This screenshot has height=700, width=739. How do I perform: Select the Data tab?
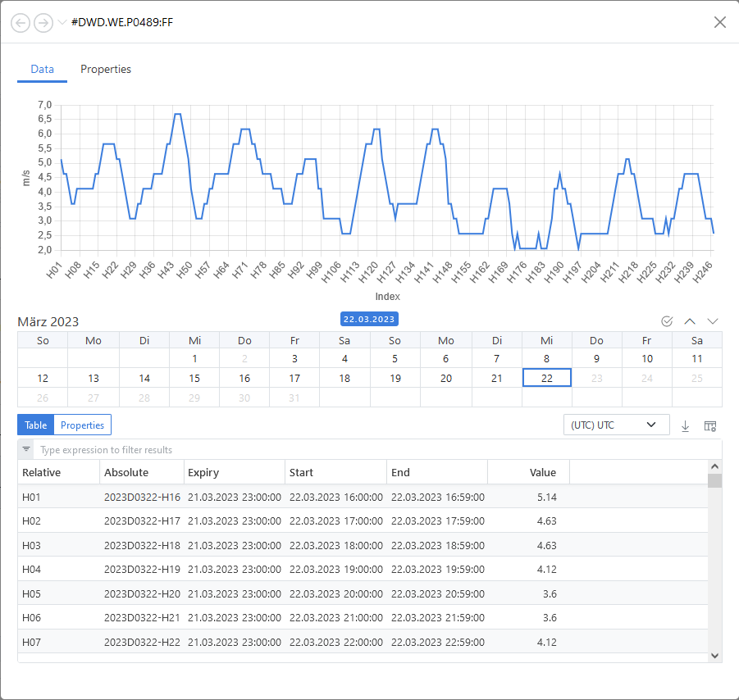pyautogui.click(x=43, y=70)
